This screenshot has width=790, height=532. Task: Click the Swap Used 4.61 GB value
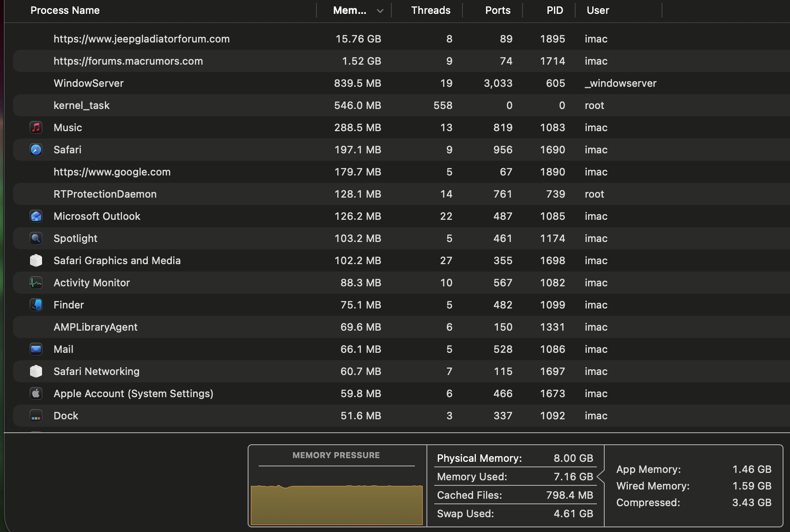(573, 514)
